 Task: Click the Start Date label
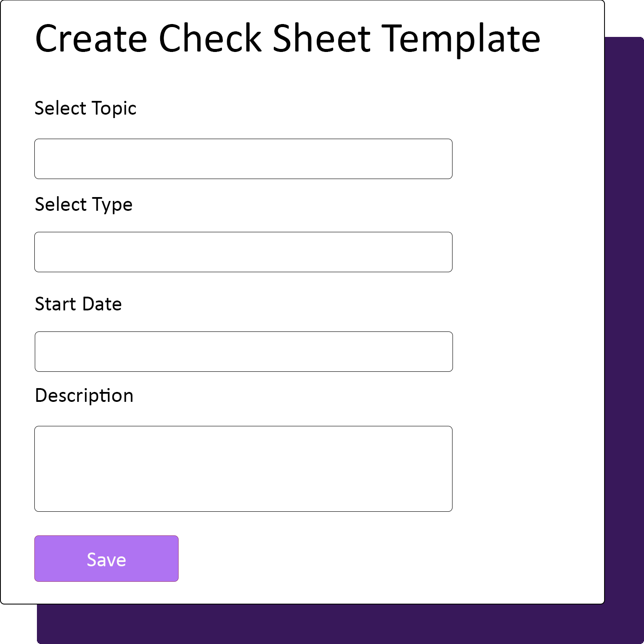[78, 304]
